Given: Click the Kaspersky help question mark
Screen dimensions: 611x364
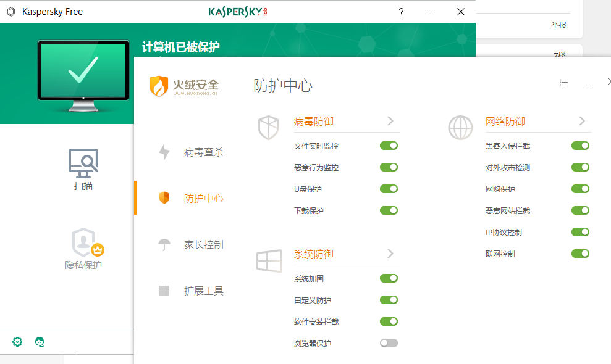Looking at the screenshot, I should [401, 12].
